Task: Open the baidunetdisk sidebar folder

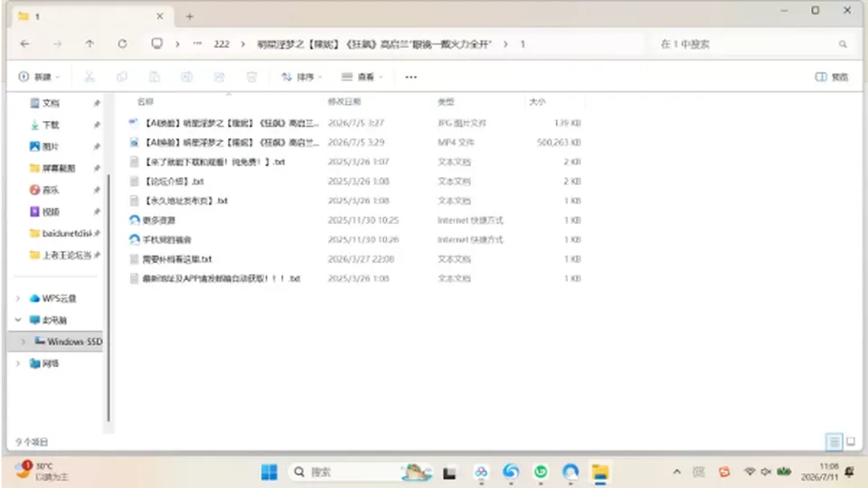Action: 61,233
